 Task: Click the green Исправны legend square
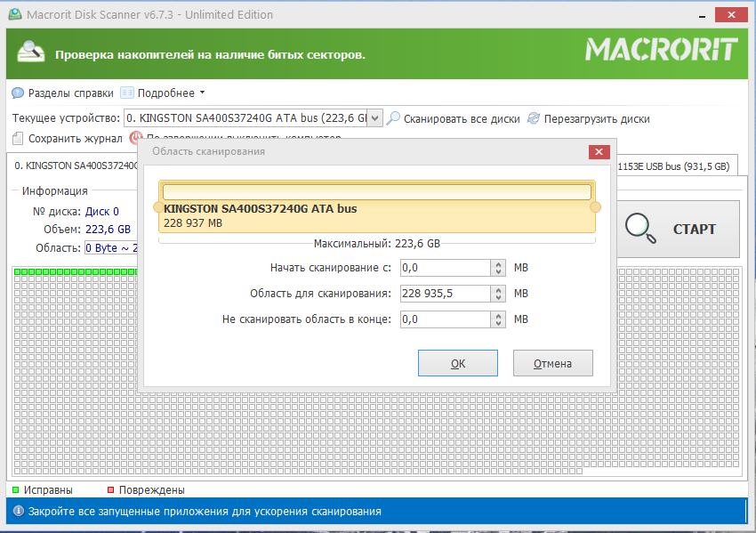point(15,490)
